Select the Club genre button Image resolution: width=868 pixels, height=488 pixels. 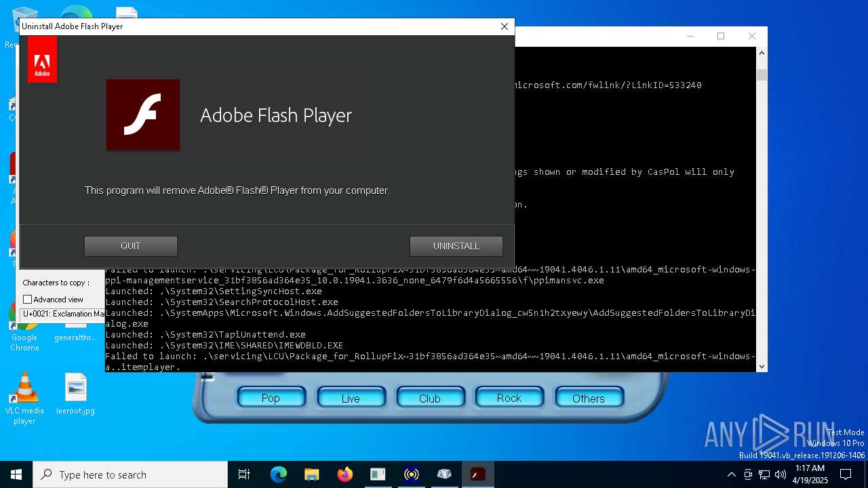[430, 399]
